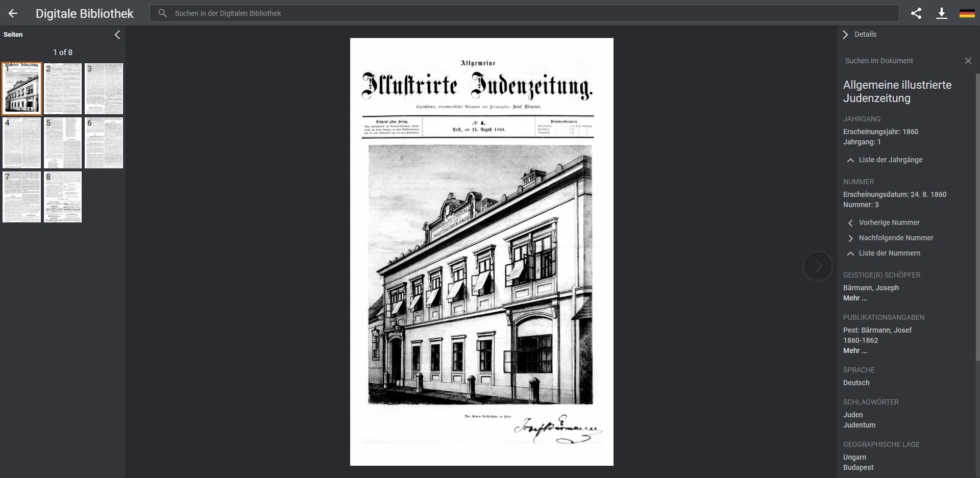Image resolution: width=980 pixels, height=478 pixels.
Task: Switch language via German flag
Action: (x=967, y=13)
